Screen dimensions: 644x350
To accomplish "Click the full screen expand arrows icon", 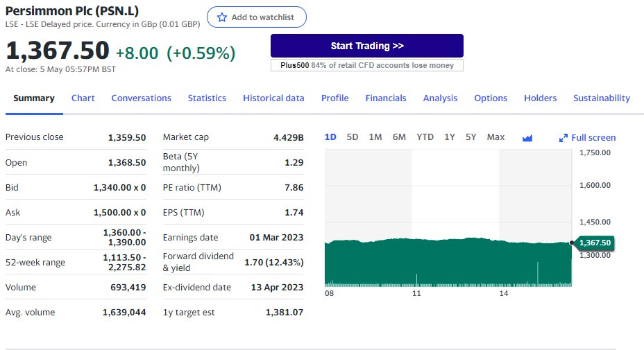I will pos(563,138).
